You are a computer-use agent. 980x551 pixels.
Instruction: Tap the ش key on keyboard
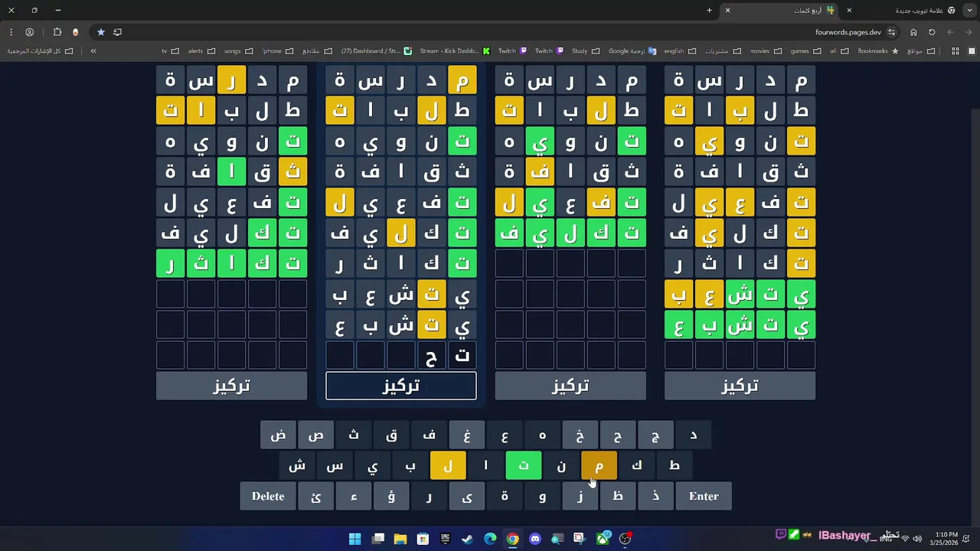point(297,465)
